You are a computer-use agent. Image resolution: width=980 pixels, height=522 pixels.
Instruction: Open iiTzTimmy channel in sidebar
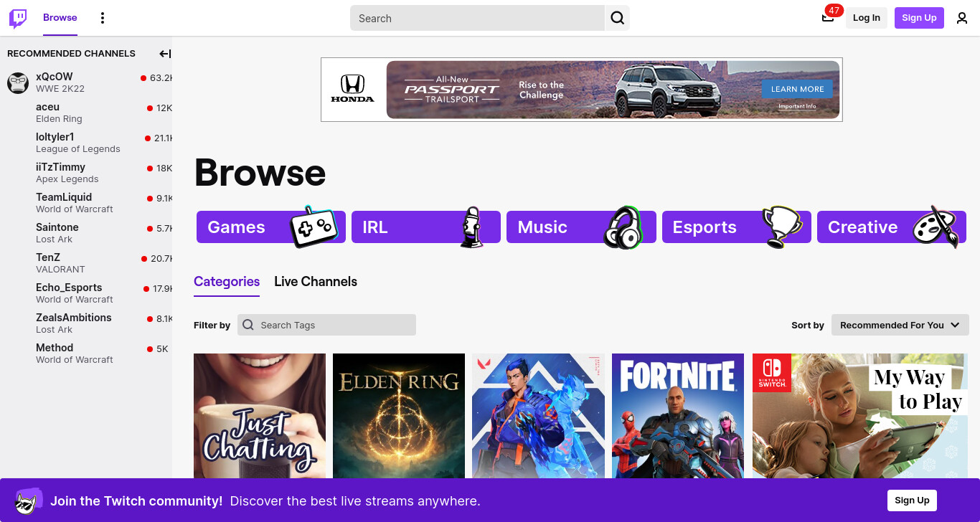point(86,173)
